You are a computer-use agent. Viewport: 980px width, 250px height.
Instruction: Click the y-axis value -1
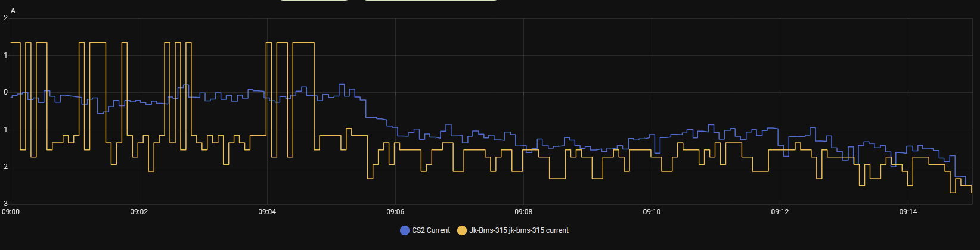click(5, 130)
